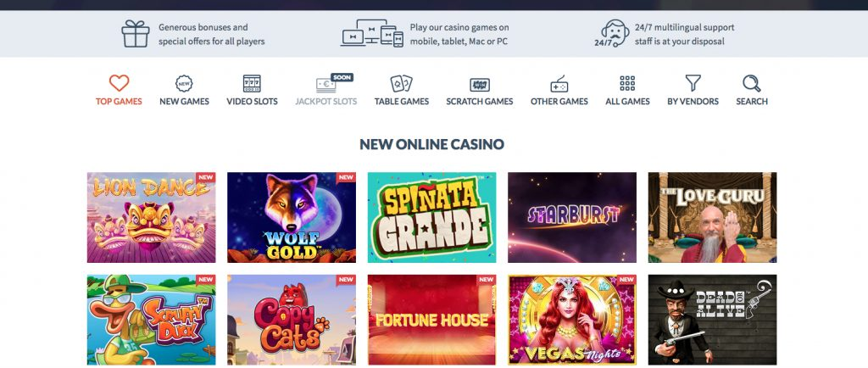868x368 pixels.
Task: Play the Starburst game
Action: click(x=572, y=217)
